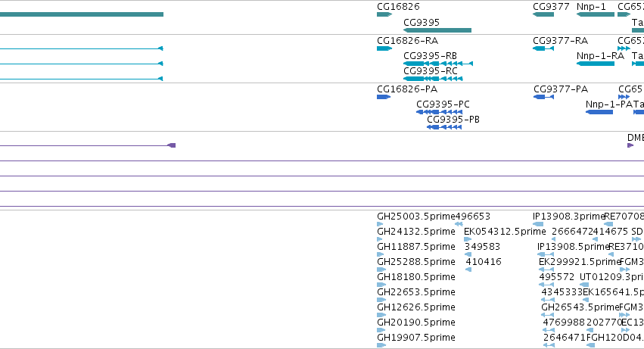Select protein CG9395-PC label
644x349 pixels.
[x=443, y=104]
